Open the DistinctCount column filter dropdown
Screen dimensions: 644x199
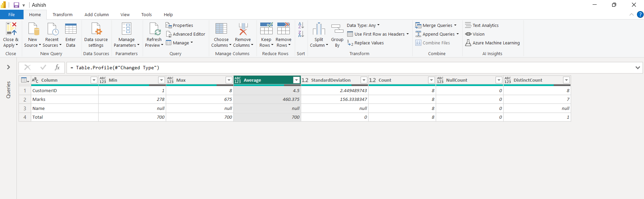[566, 80]
